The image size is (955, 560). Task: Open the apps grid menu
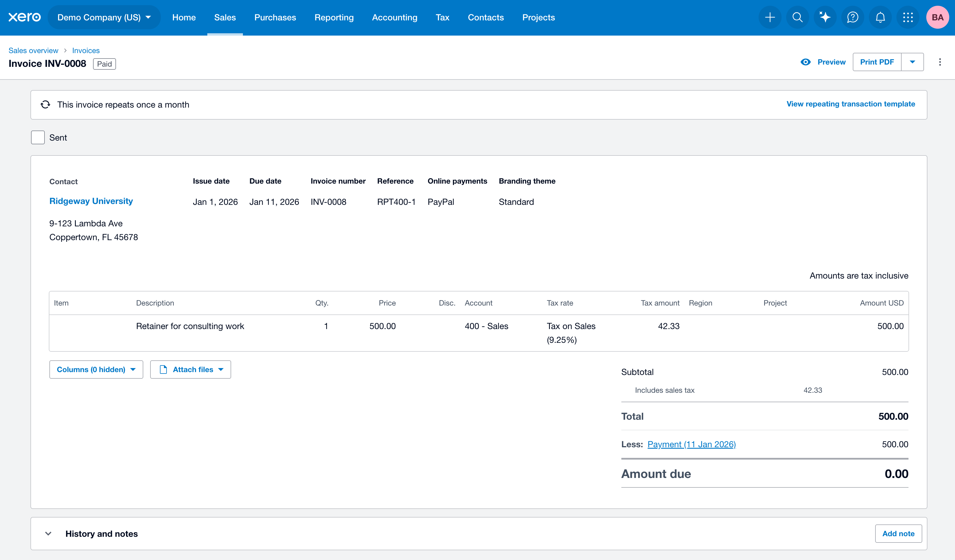908,17
